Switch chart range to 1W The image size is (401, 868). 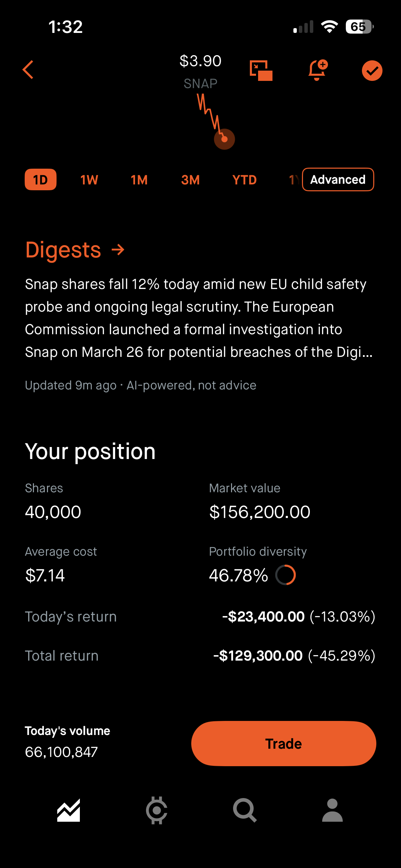click(x=89, y=180)
